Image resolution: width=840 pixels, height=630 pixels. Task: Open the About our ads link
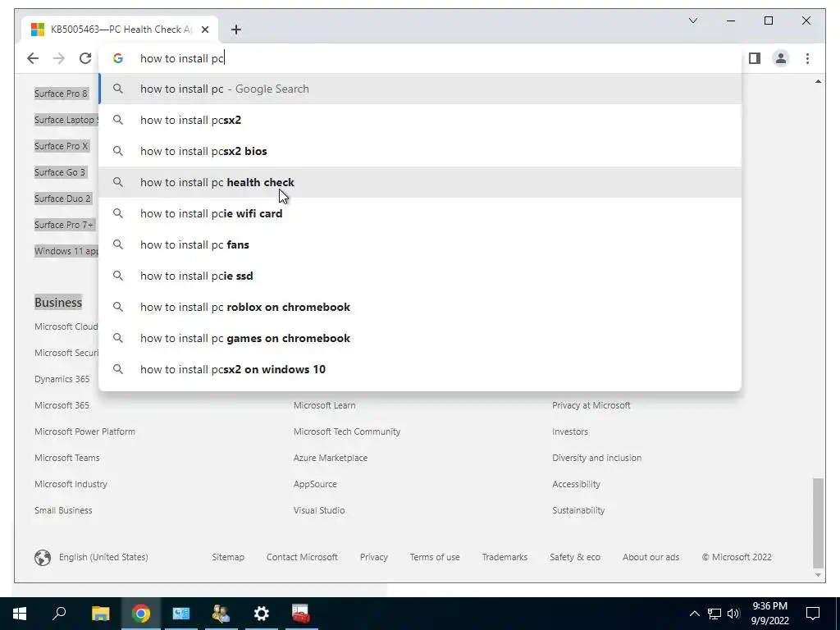(x=651, y=557)
